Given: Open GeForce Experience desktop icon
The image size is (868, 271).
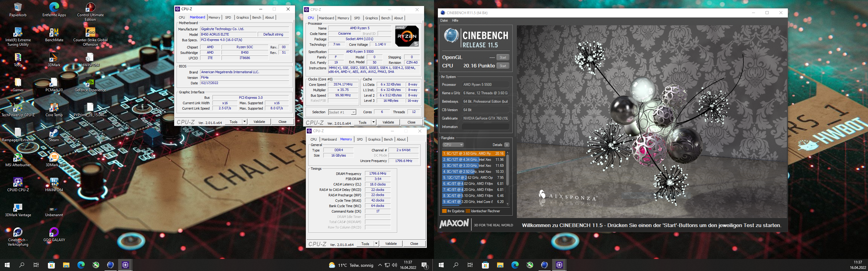Looking at the screenshot, I should (90, 85).
